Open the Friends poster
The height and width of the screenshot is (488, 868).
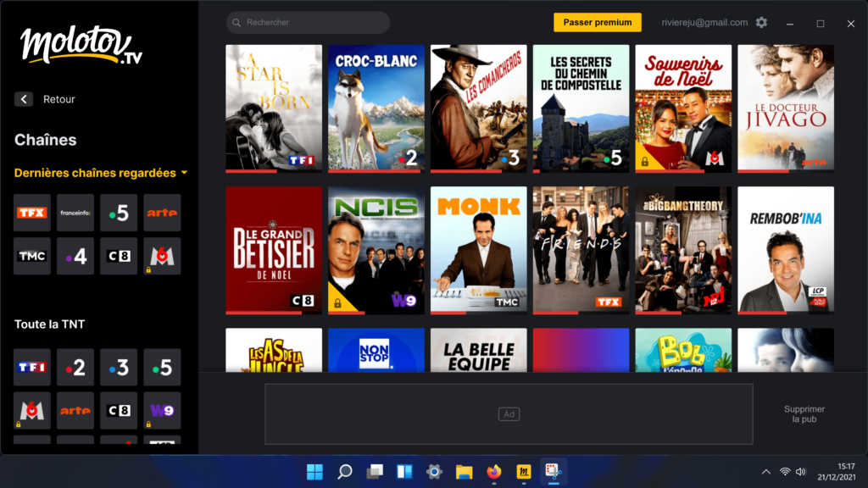pyautogui.click(x=581, y=250)
